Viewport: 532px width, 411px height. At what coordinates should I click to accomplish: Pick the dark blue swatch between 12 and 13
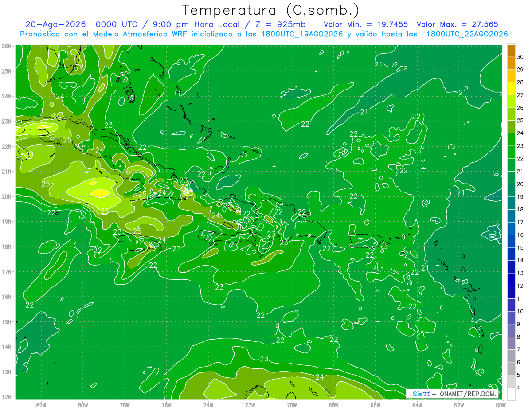[511, 279]
